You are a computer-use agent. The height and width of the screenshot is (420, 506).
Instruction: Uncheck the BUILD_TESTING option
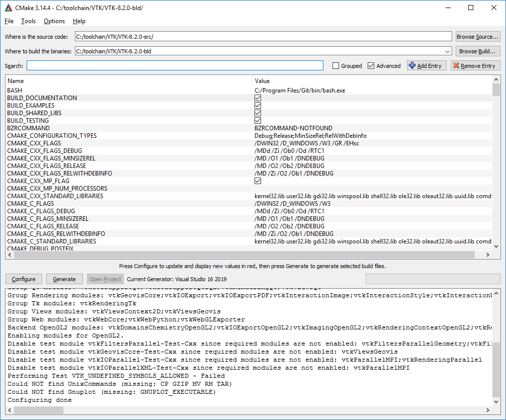point(258,120)
